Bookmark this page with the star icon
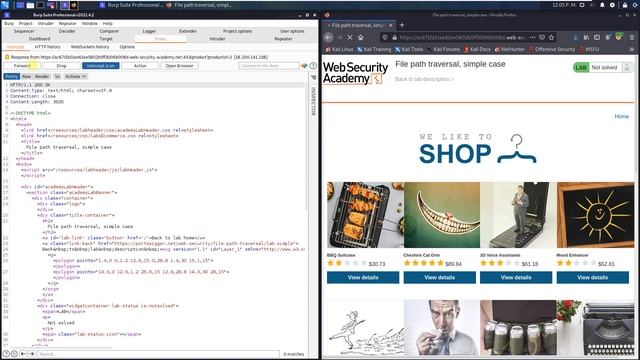The width and height of the screenshot is (640, 360). click(x=551, y=37)
